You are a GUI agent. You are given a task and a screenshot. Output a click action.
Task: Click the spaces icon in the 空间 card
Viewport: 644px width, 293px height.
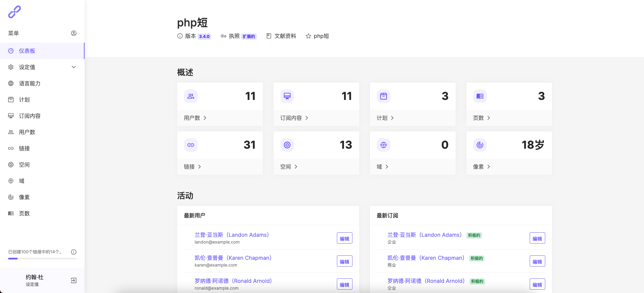coord(287,145)
